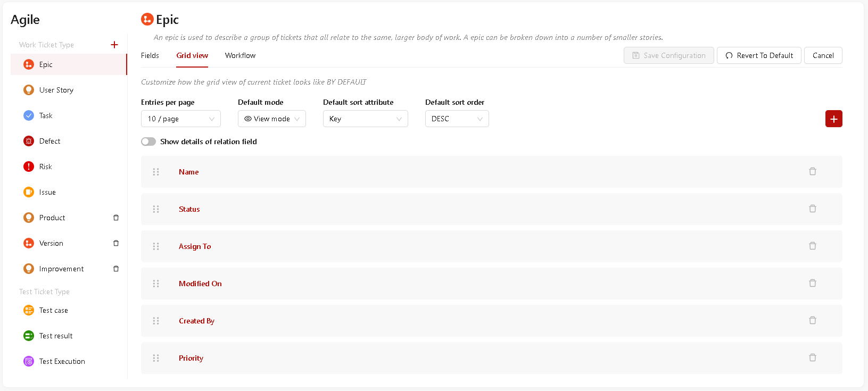Viewport: 868px width, 391px height.
Task: Remove the Priority column from grid
Action: (813, 357)
